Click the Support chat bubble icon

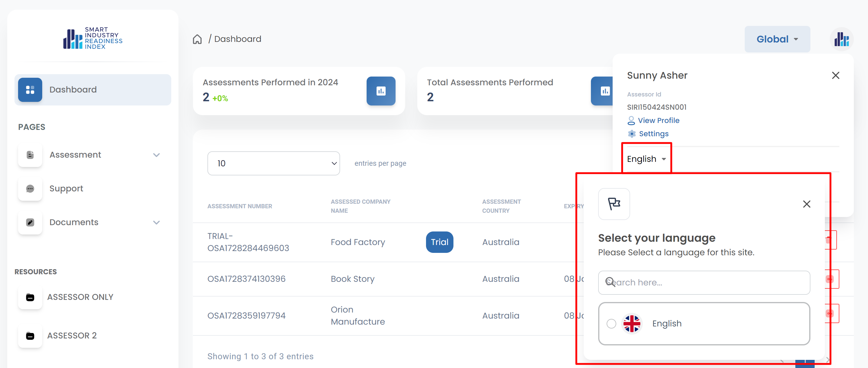click(30, 189)
